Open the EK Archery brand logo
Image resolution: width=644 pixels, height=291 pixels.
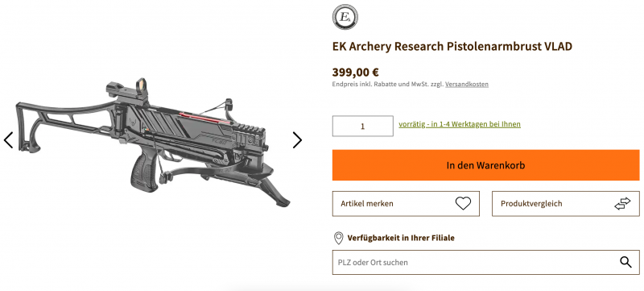(x=345, y=17)
